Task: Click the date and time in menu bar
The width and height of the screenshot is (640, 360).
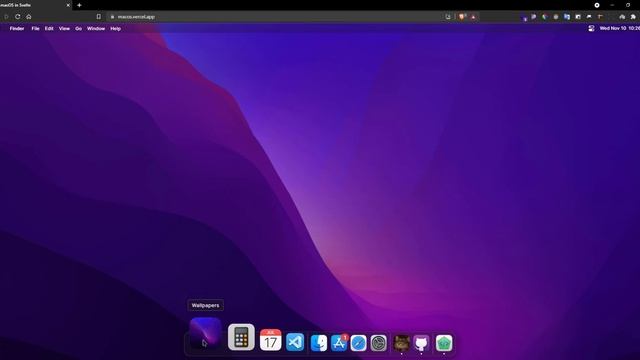Action: 620,28
